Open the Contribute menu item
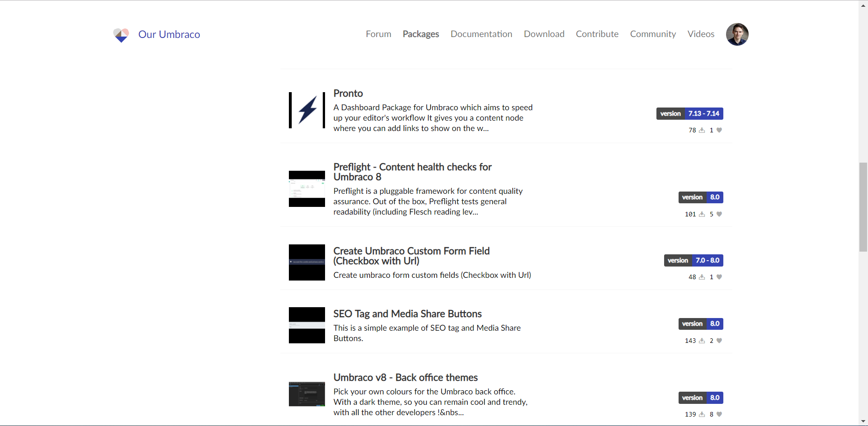Screen dimensions: 868x426 coord(597,34)
